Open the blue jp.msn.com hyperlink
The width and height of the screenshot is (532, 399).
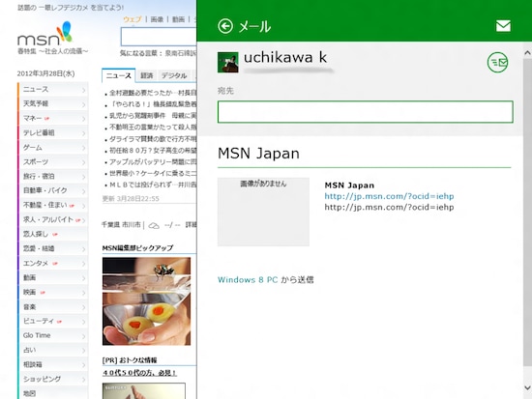(x=389, y=196)
